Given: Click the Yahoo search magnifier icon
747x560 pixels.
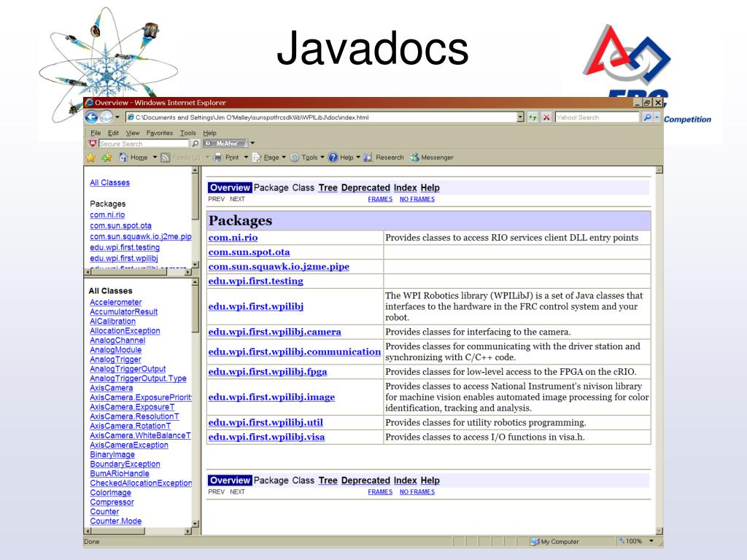Looking at the screenshot, I should coord(647,117).
